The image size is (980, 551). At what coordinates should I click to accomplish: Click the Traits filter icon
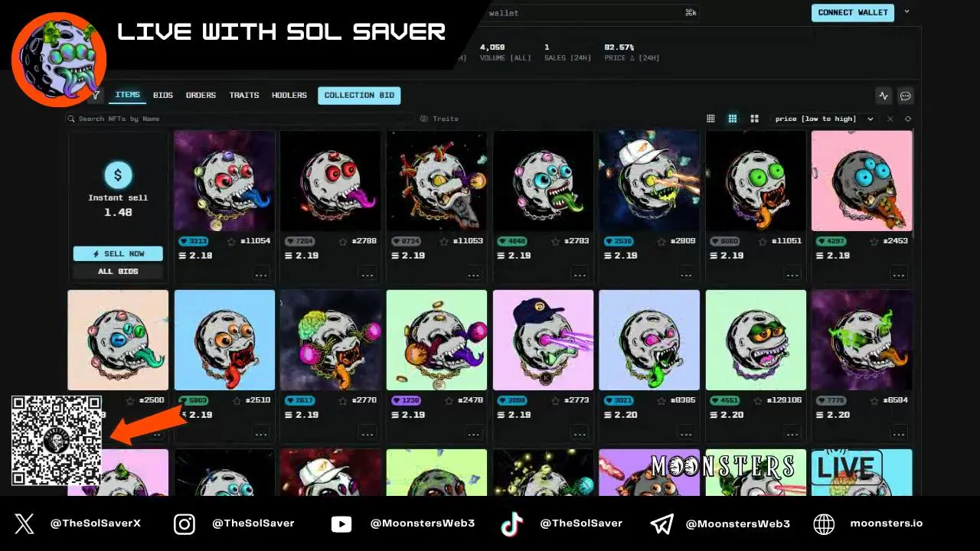point(424,119)
